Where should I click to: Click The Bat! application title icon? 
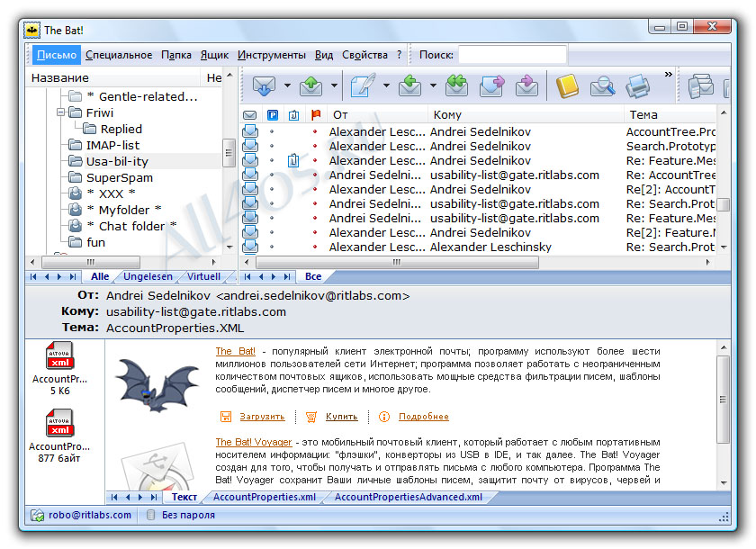pyautogui.click(x=31, y=30)
